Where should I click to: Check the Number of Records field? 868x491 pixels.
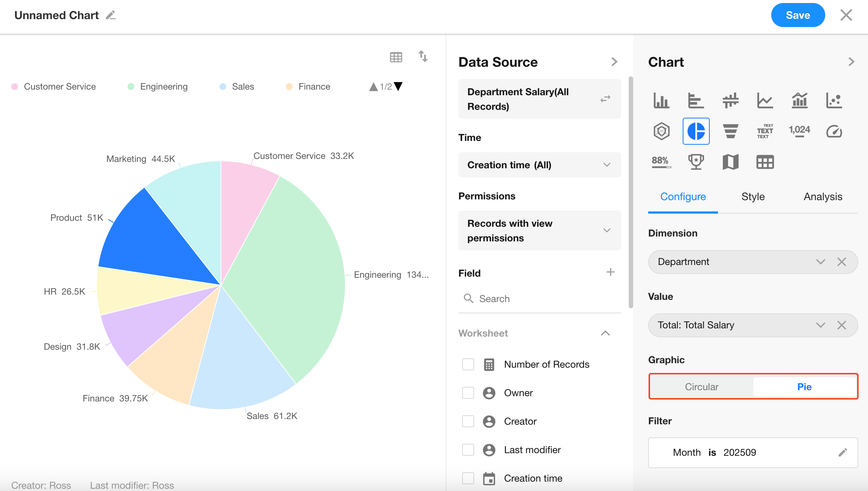pyautogui.click(x=468, y=364)
